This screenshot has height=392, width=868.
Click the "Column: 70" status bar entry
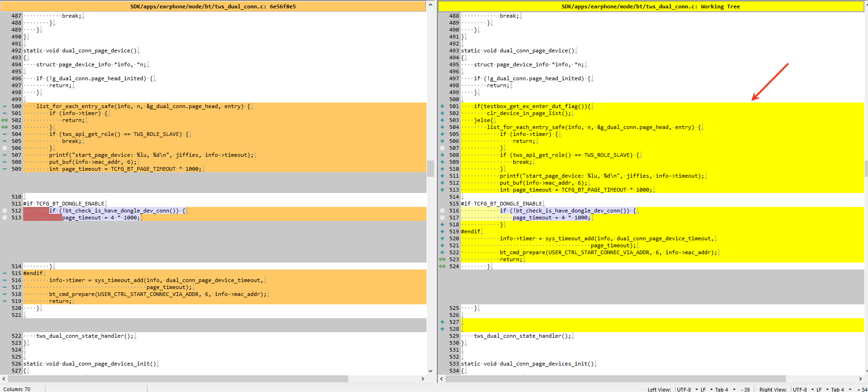coord(17,389)
